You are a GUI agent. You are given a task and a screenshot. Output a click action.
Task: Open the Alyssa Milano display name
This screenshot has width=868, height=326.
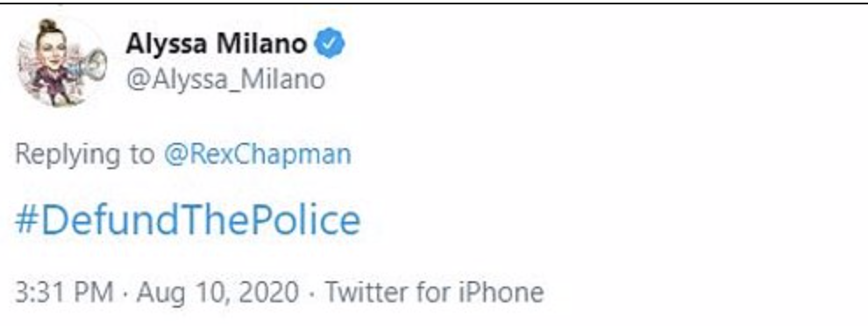coord(217,45)
